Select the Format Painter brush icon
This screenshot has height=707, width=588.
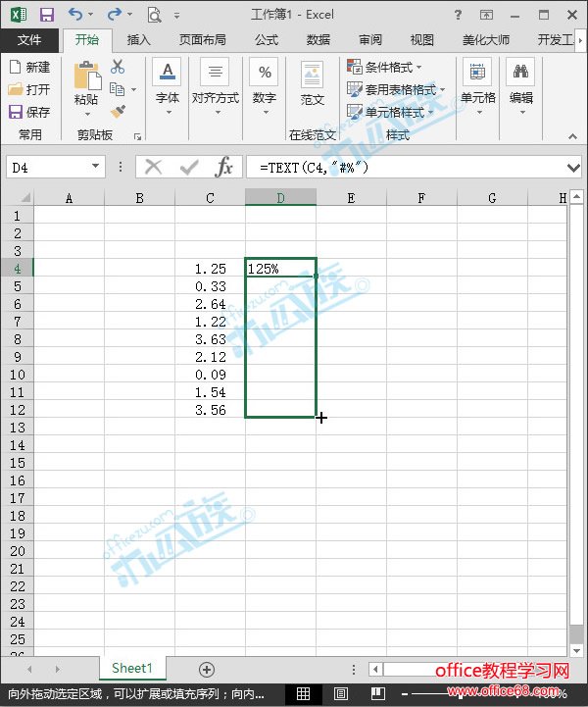118,112
